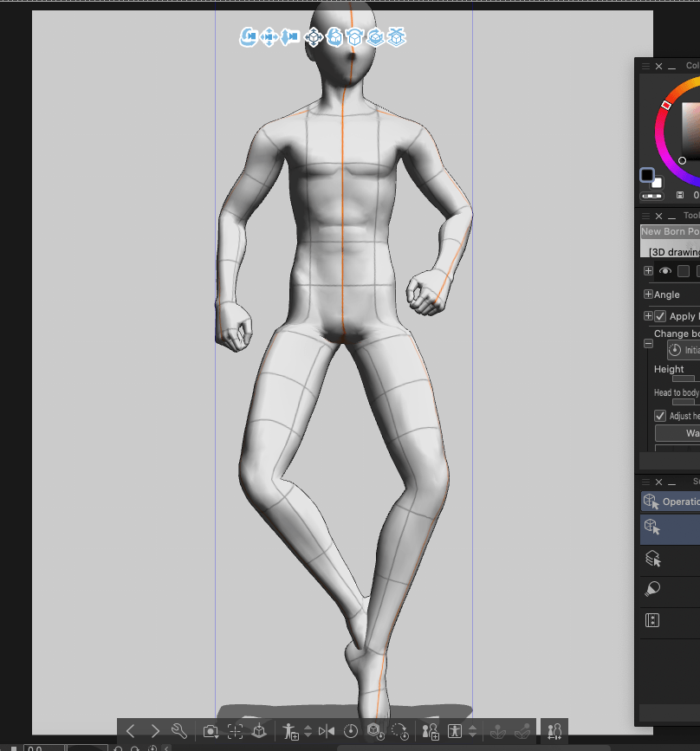Click register body shape to material icon
This screenshot has height=751, width=700.
431,731
